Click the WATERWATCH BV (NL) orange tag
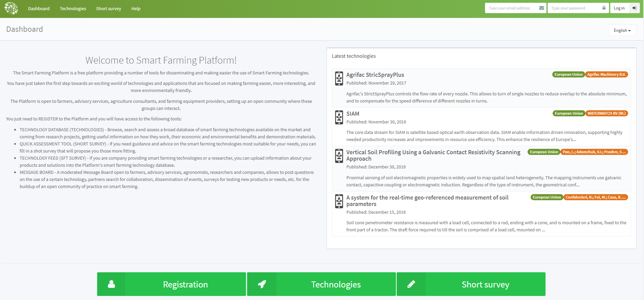The image size is (644, 300). tap(606, 113)
